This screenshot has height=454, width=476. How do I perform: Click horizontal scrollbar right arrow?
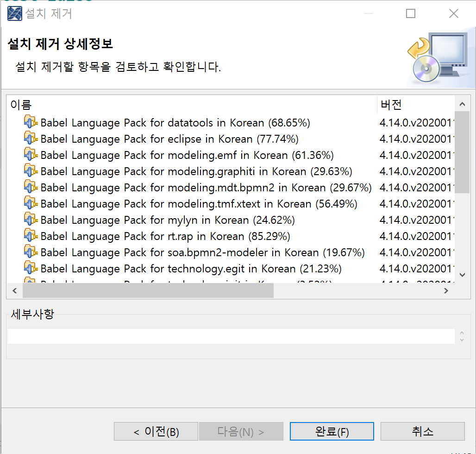(446, 290)
